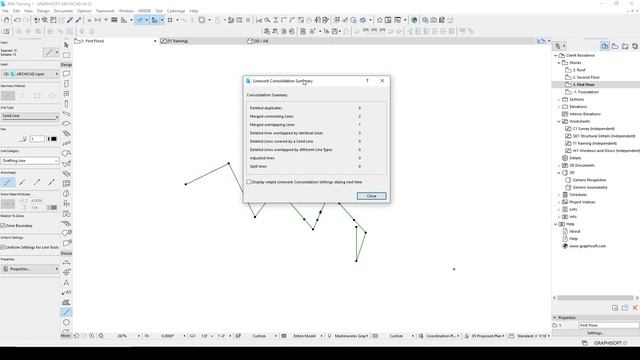Select the Label tool (A1 icon)
This screenshot has height=360, width=640.
[x=66, y=292]
